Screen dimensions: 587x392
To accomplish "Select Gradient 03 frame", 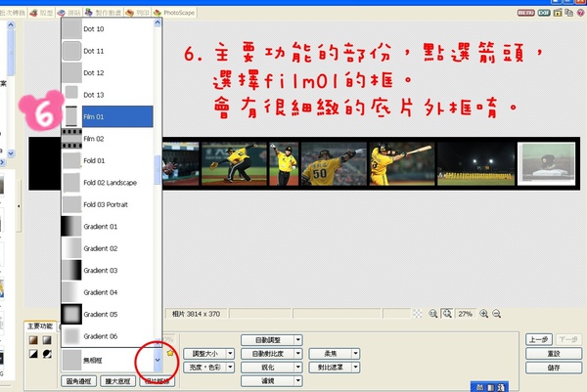I will click(x=107, y=270).
